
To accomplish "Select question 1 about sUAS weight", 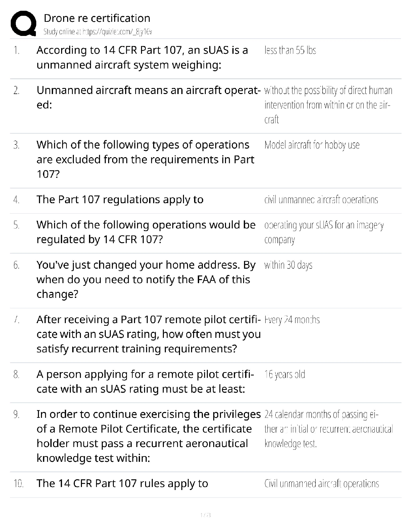I will pyautogui.click(x=142, y=57).
